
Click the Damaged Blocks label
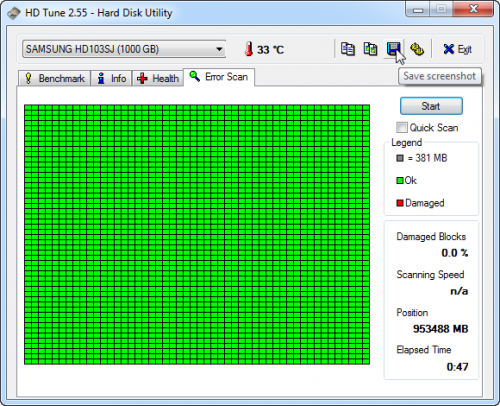[431, 237]
